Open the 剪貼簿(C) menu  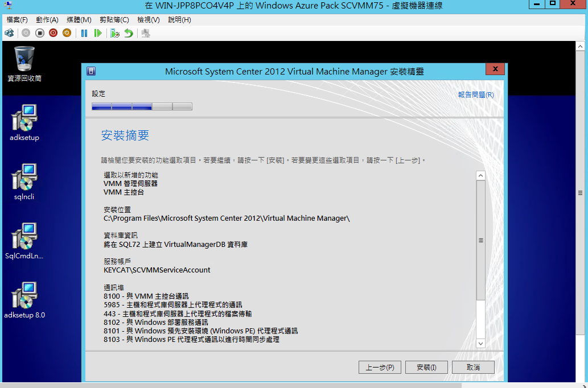click(114, 20)
